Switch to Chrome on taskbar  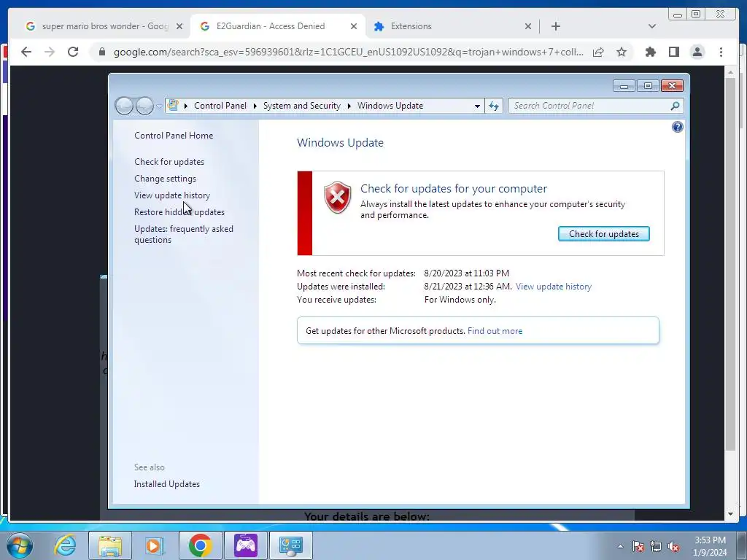point(200,545)
